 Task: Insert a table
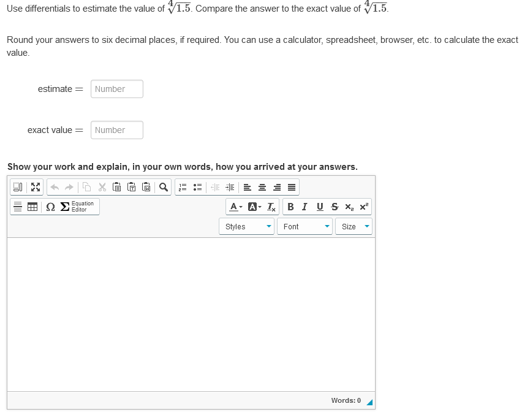point(32,207)
